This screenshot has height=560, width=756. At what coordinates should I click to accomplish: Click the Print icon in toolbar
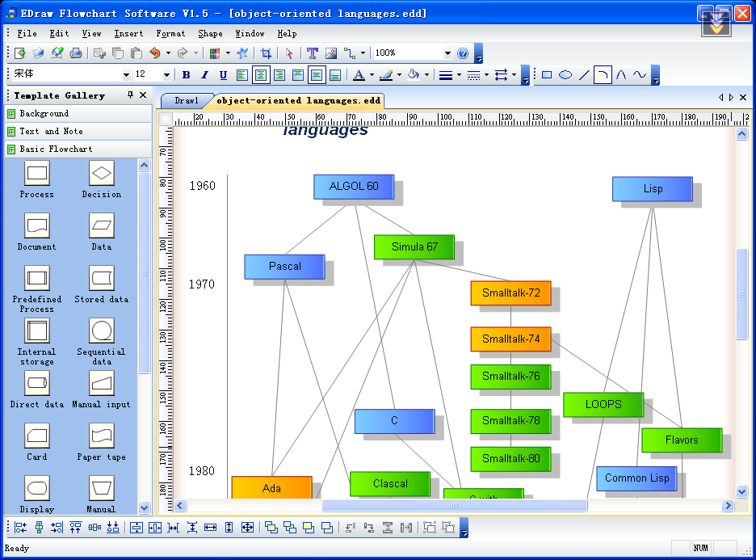[x=76, y=53]
